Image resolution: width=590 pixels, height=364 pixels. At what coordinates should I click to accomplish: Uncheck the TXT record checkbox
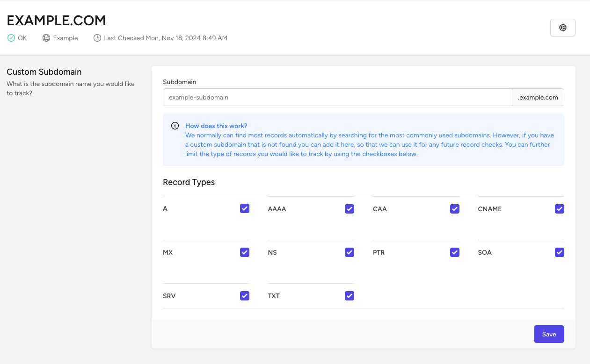click(x=350, y=296)
